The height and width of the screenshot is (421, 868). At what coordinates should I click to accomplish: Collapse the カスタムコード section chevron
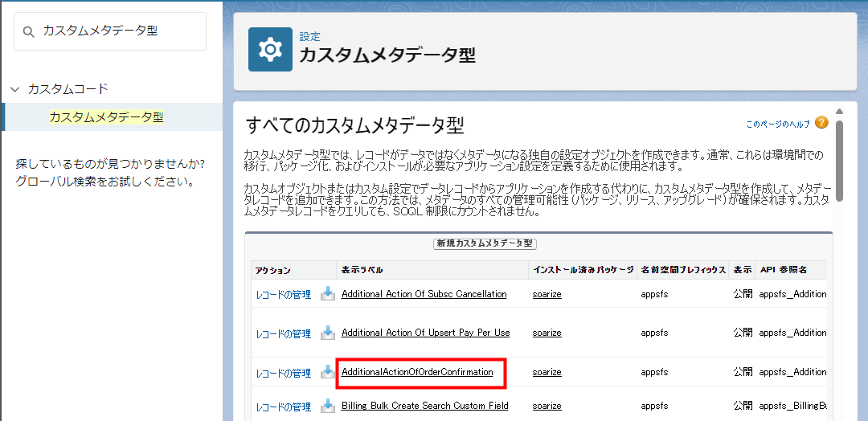pyautogui.click(x=14, y=89)
